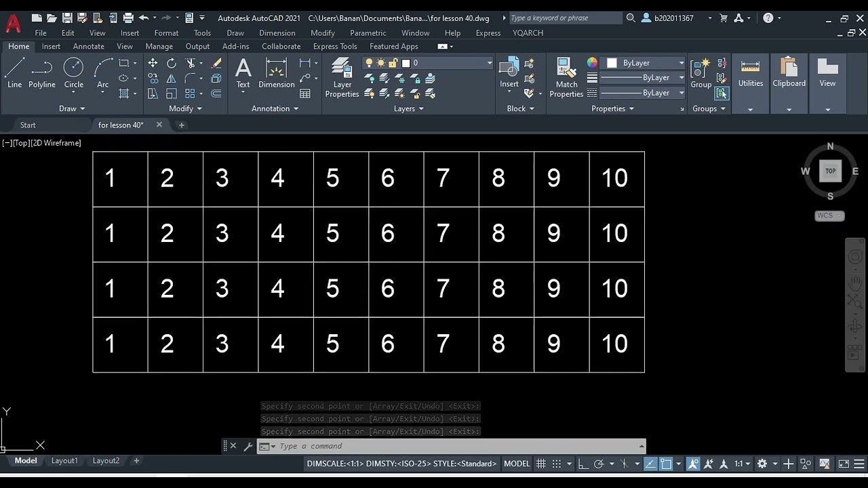The height and width of the screenshot is (488, 868).
Task: Click the Hatch tool icon
Action: pos(124,94)
